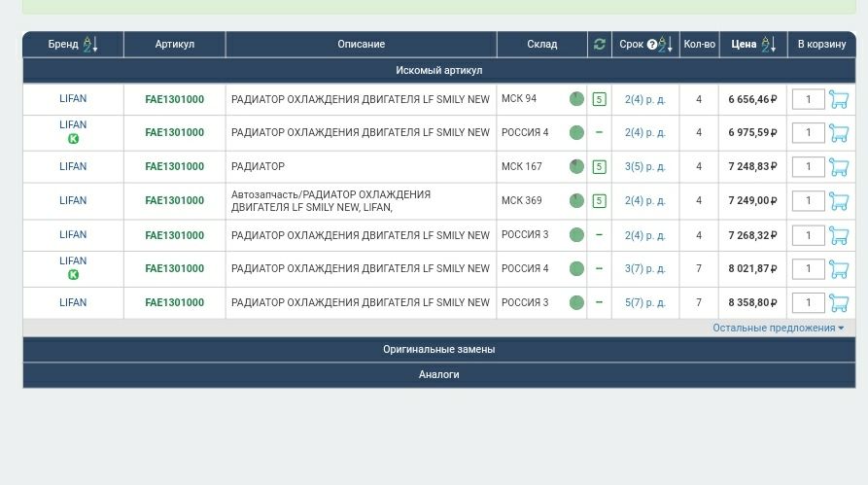This screenshot has height=485, width=868.
Task: Edit quantity field for 8 358,80 ₽ row
Action: tap(808, 303)
